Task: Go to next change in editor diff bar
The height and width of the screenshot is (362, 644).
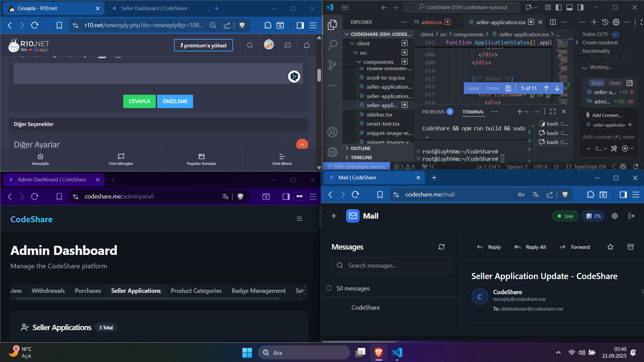Action: click(557, 88)
